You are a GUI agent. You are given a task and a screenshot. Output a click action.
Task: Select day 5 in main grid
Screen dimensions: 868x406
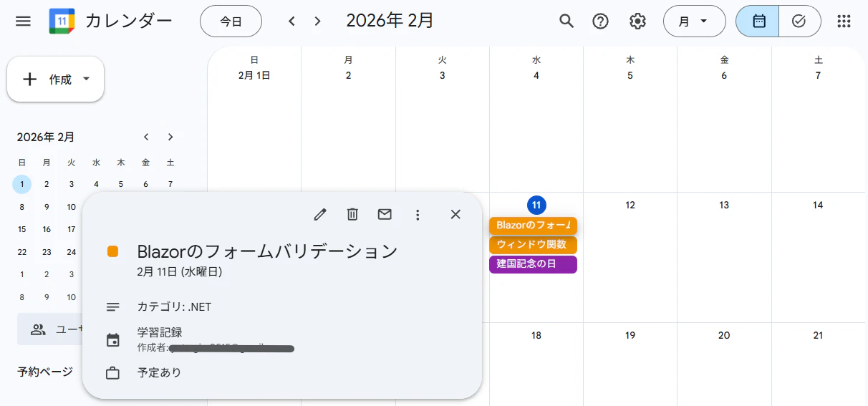(x=630, y=75)
